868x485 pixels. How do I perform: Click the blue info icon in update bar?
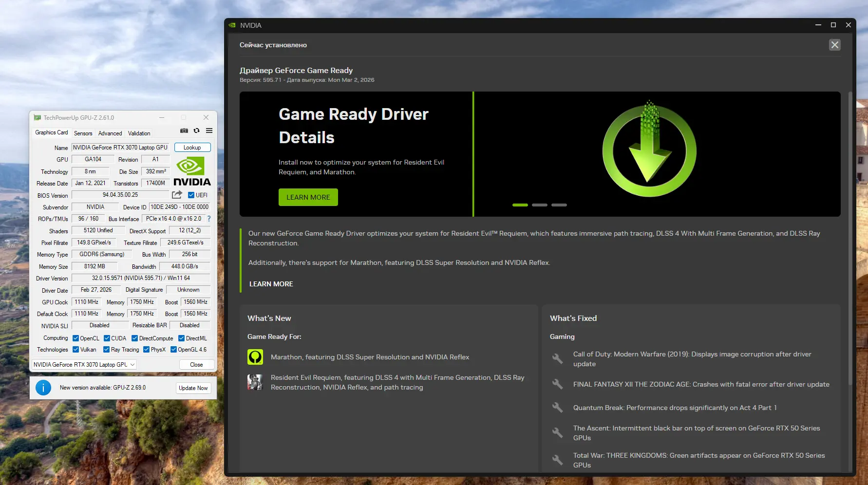pyautogui.click(x=43, y=388)
